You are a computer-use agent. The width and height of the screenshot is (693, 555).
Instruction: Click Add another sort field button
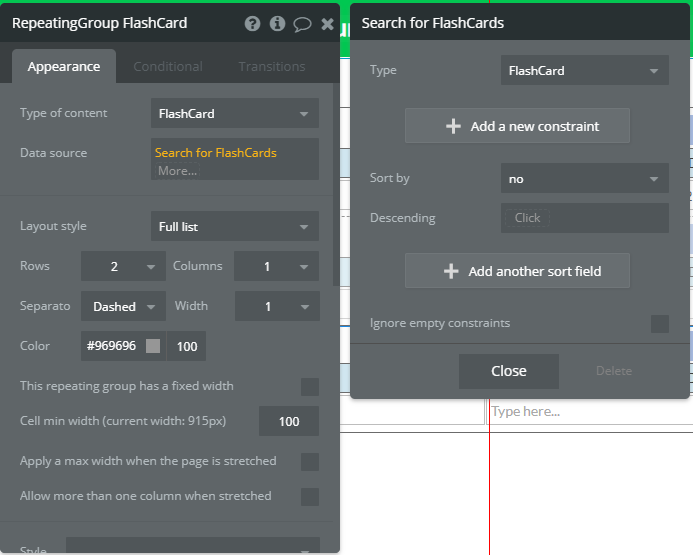[x=518, y=271]
